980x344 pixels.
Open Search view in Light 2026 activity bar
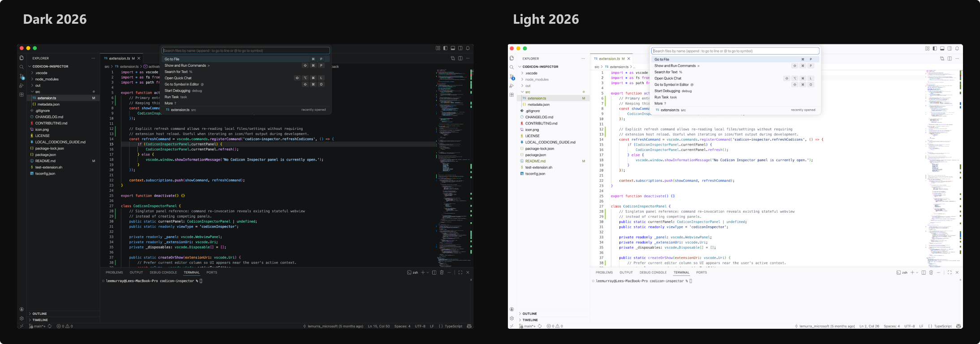tap(511, 68)
